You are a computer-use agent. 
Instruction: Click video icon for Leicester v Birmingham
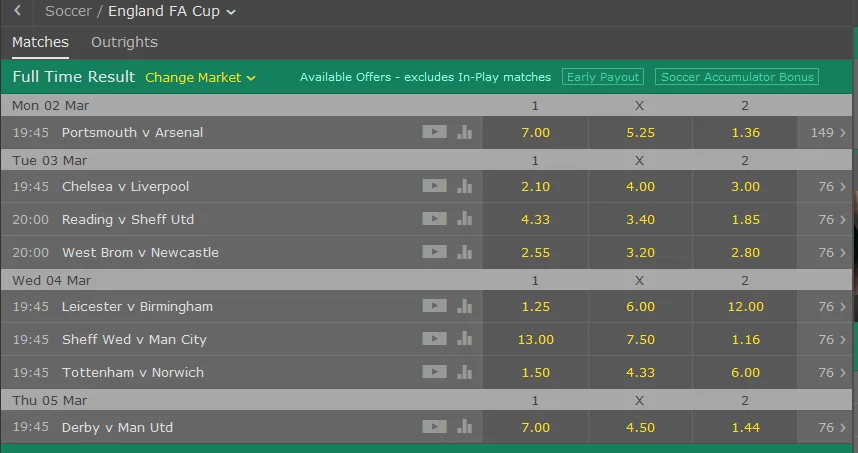(434, 306)
